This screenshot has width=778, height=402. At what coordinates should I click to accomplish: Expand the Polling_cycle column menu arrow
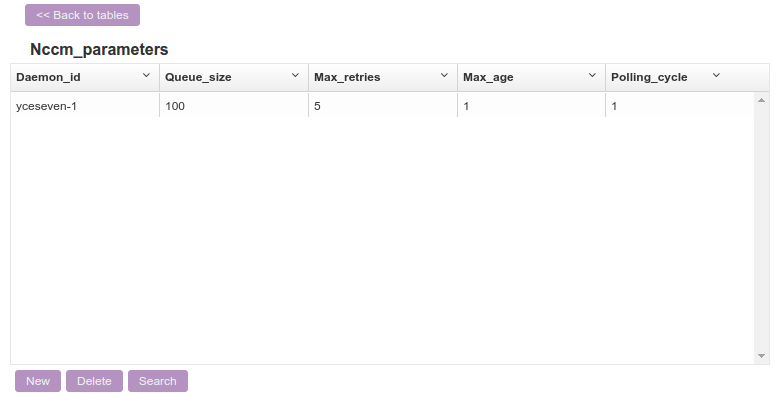point(716,76)
